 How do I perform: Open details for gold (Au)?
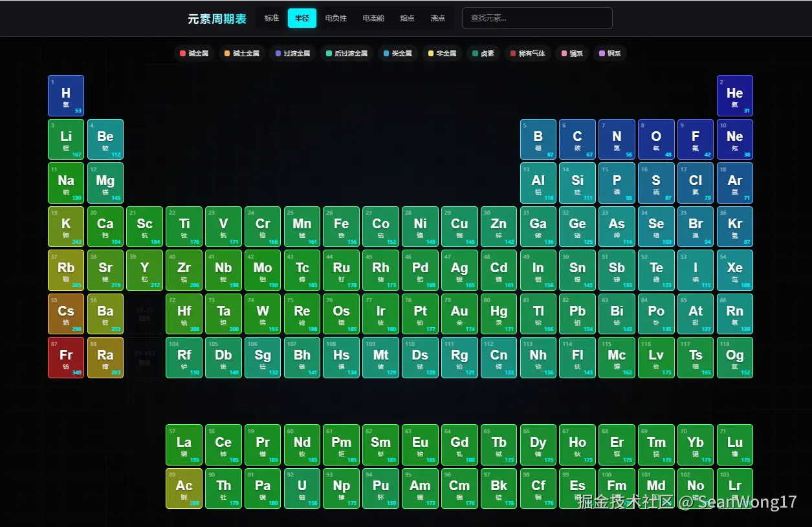(x=459, y=314)
